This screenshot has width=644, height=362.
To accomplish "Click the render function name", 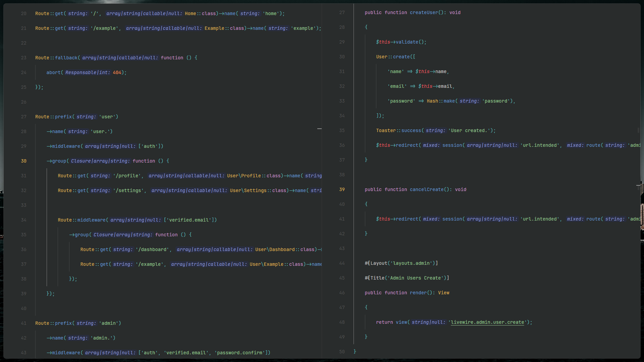I will click(418, 293).
